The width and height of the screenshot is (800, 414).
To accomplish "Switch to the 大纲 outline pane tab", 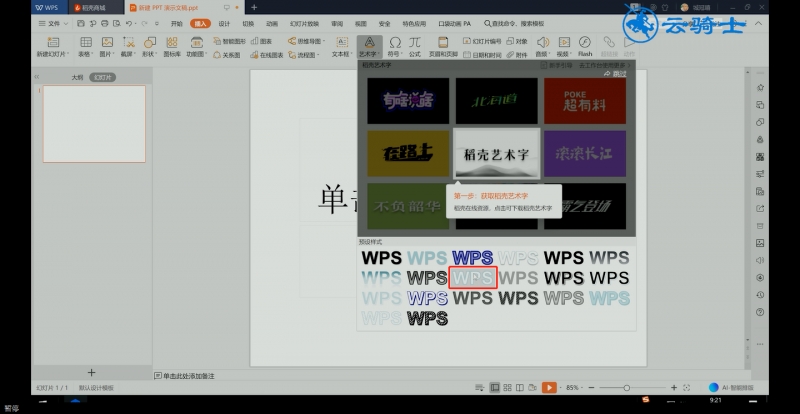I will point(77,78).
